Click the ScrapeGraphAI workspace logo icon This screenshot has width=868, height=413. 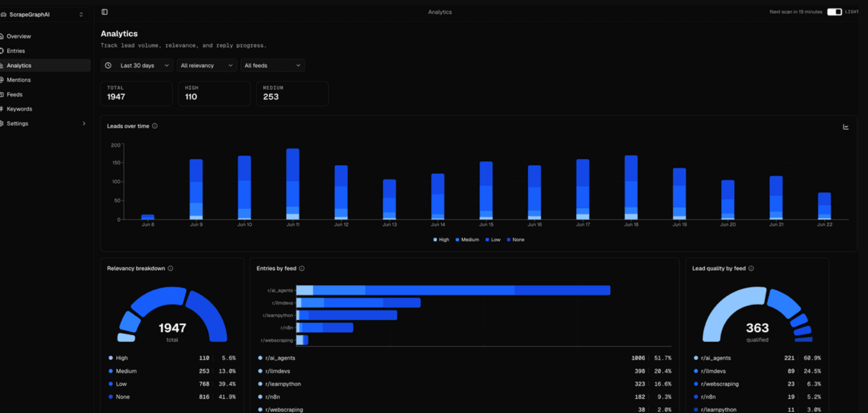click(3, 14)
